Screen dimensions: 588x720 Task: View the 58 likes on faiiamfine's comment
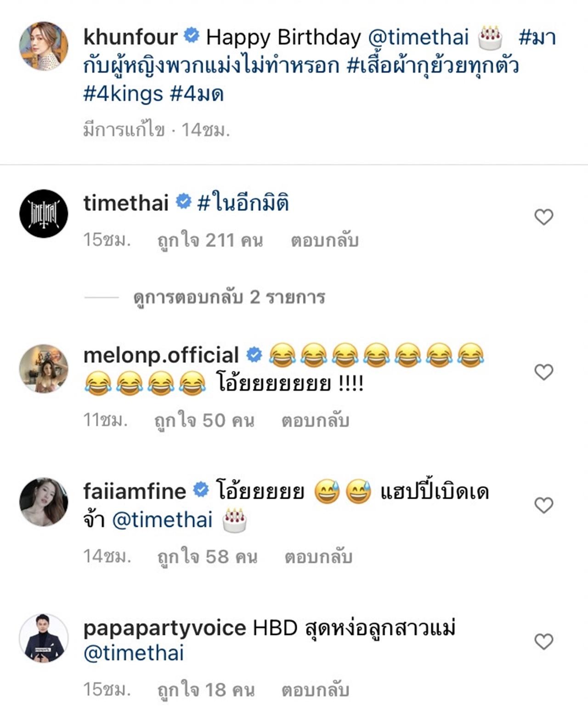tap(207, 557)
